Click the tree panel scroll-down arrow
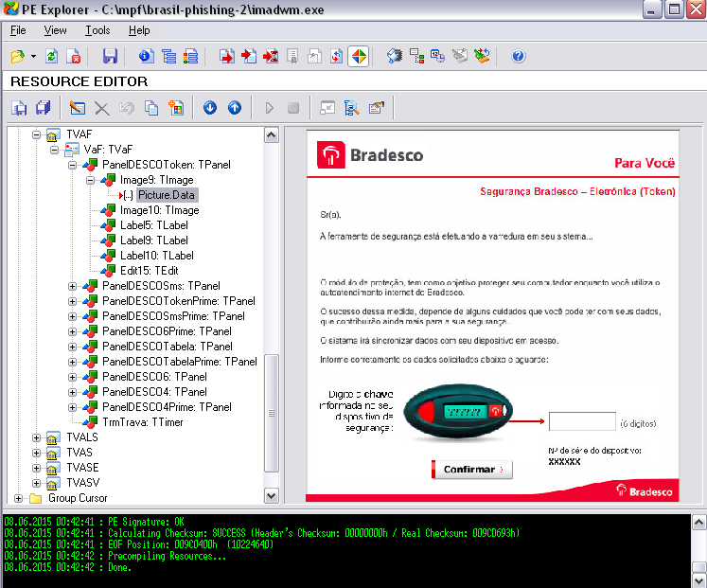 [271, 496]
